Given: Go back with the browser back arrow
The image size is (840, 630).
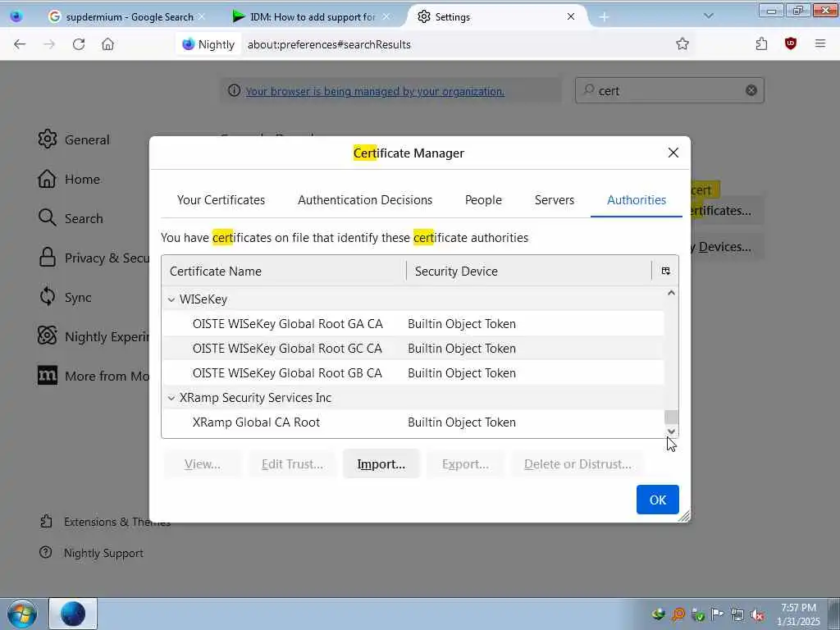Looking at the screenshot, I should click(20, 44).
